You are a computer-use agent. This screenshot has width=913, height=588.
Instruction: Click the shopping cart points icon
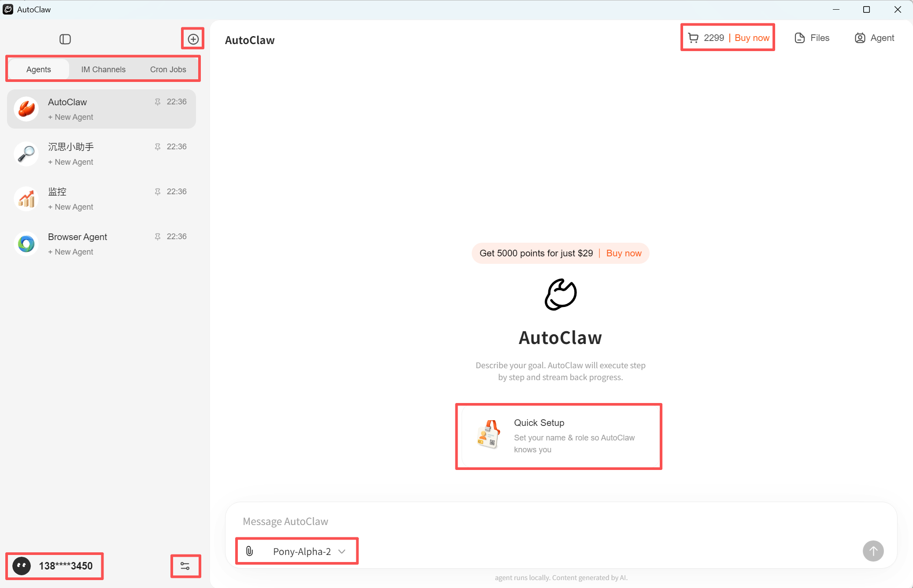(x=693, y=37)
